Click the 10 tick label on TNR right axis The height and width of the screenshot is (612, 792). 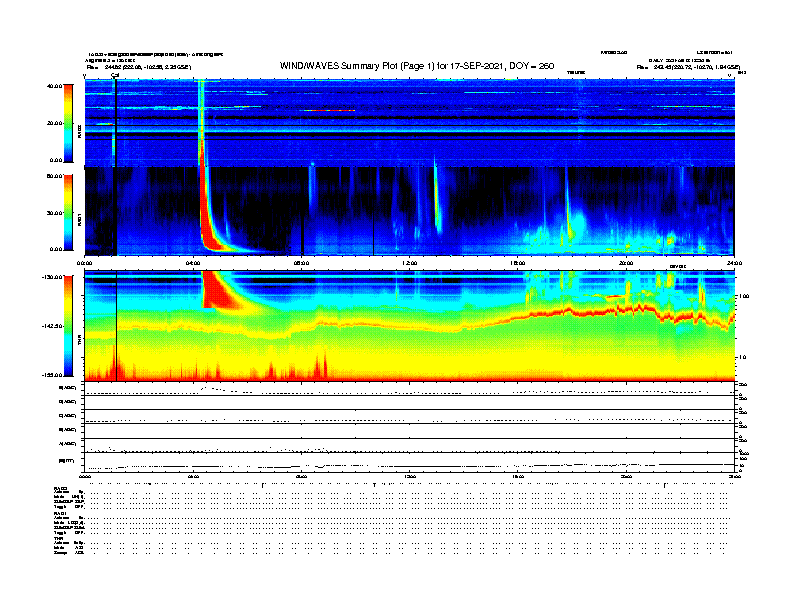click(745, 357)
